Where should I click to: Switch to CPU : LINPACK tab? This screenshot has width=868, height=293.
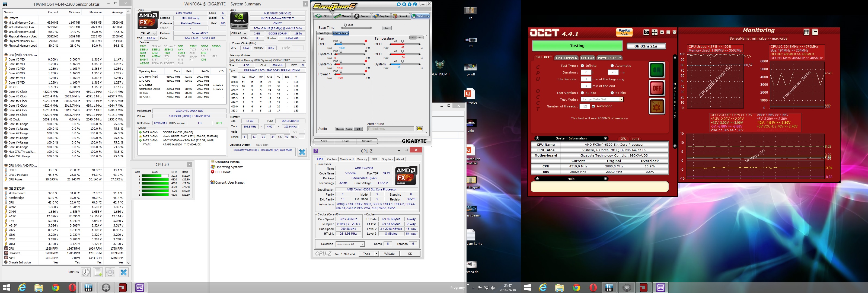tap(566, 58)
